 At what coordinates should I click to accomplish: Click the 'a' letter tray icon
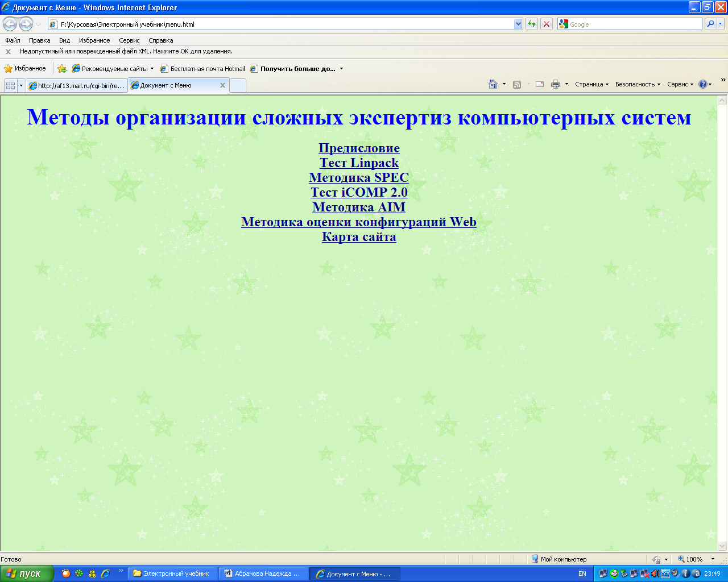tap(696, 573)
